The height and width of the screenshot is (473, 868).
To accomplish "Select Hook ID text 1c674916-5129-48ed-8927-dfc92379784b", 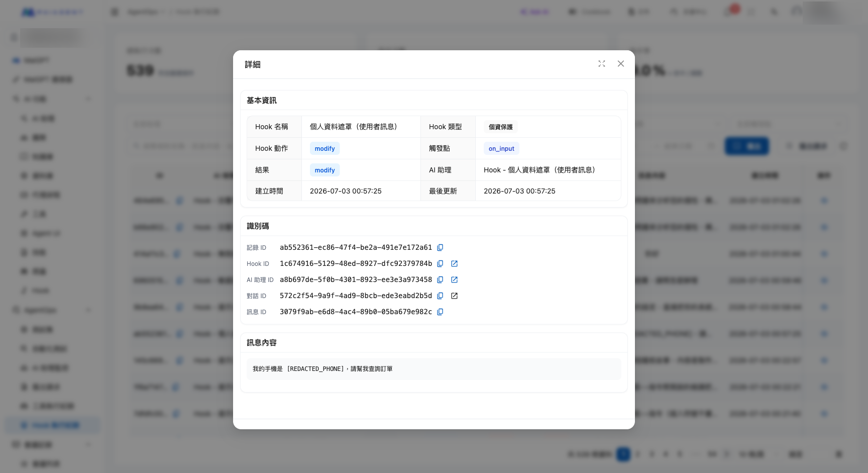I will pos(356,263).
